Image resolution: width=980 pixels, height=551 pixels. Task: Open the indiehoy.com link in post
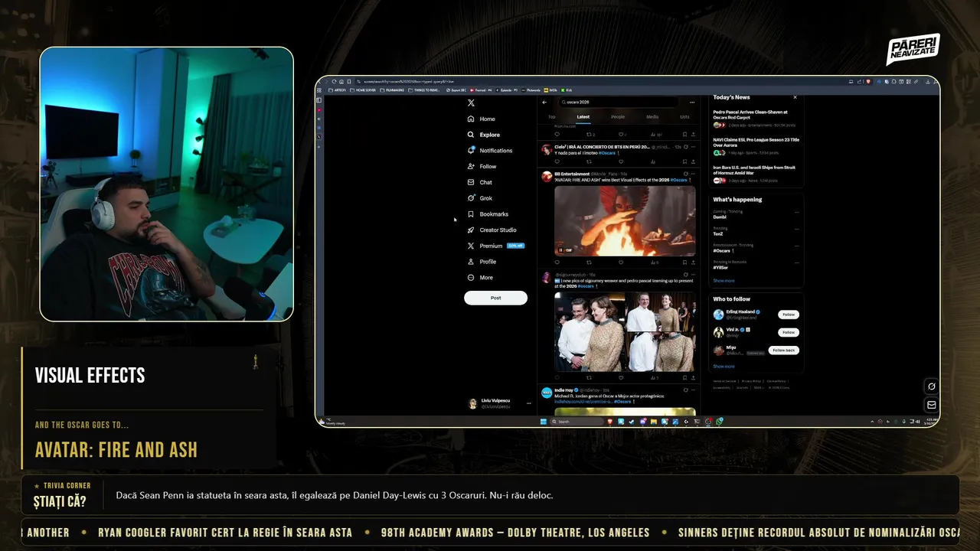[583, 401]
